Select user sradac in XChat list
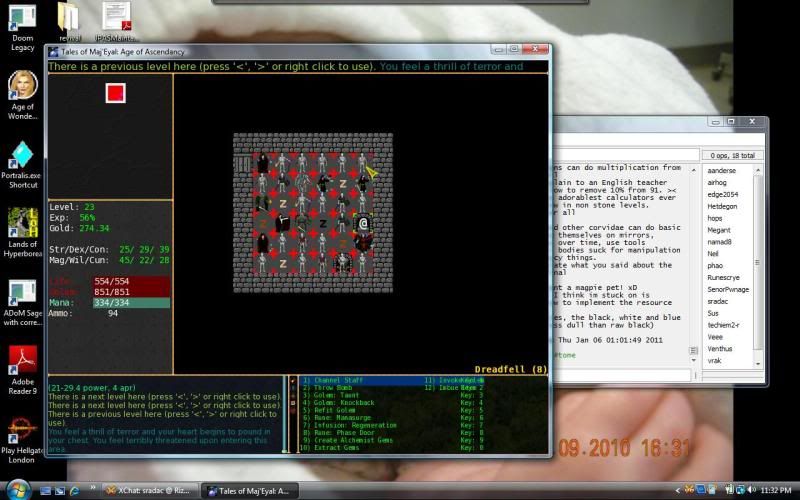Screen dimensions: 800x500 717,301
